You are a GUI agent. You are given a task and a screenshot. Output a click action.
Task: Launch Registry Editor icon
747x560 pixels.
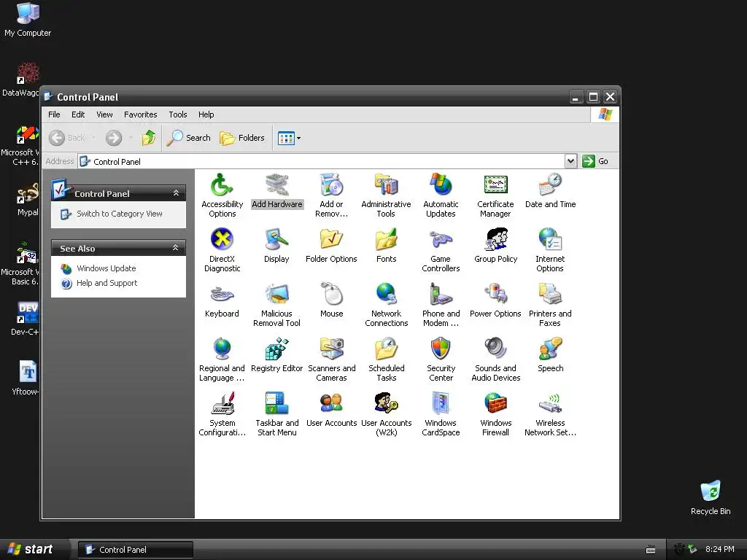[276, 355]
